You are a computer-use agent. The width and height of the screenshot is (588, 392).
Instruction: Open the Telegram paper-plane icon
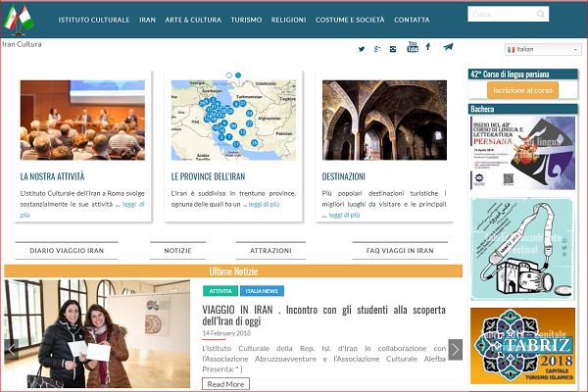(x=448, y=47)
